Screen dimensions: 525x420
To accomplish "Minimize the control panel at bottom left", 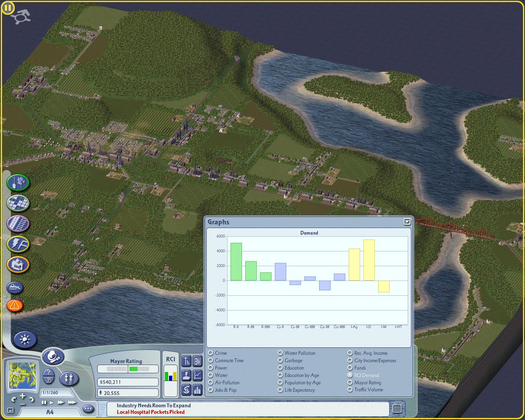I will [10, 410].
